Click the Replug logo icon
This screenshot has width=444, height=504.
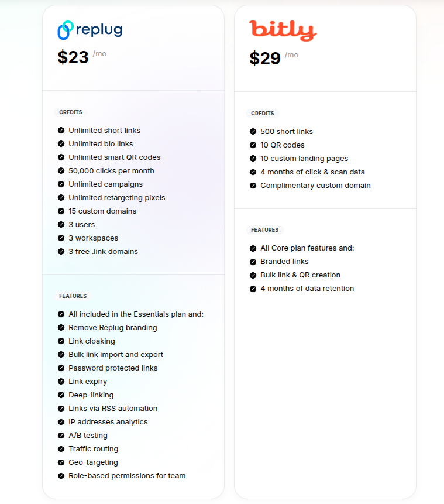point(64,29)
